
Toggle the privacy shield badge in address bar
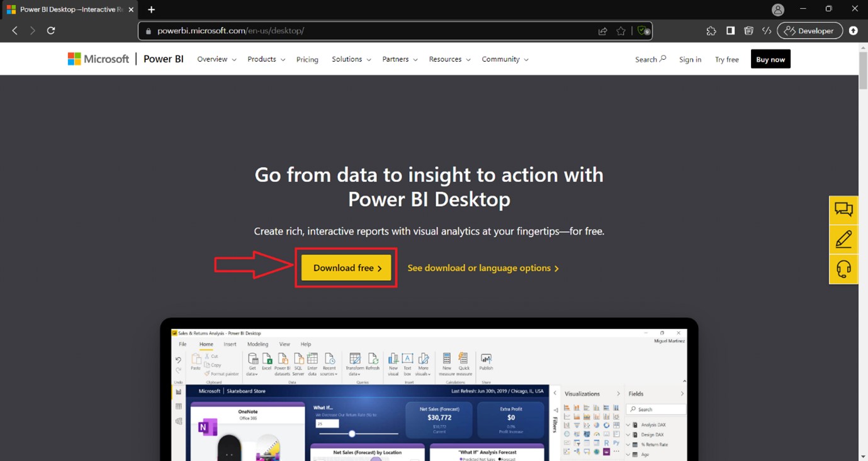coord(643,30)
